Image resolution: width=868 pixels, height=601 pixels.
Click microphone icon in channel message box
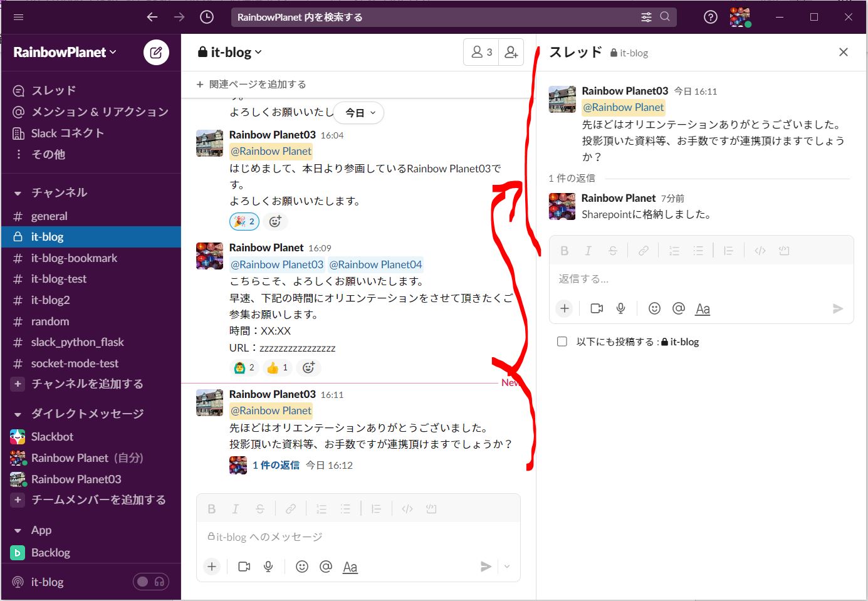(x=268, y=567)
